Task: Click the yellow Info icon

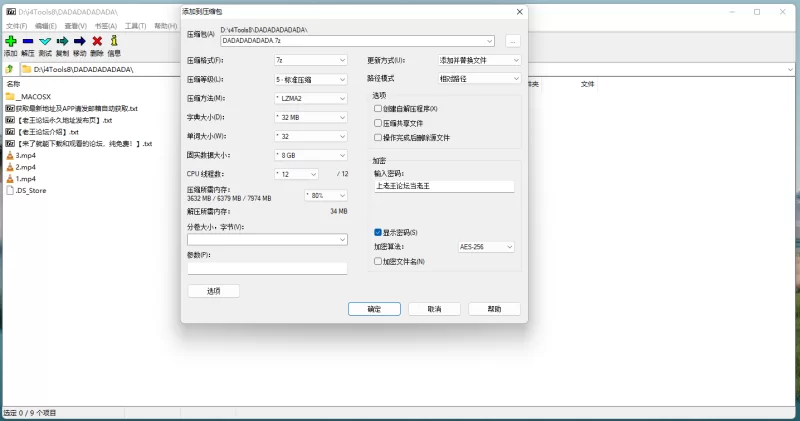Action: (114, 41)
